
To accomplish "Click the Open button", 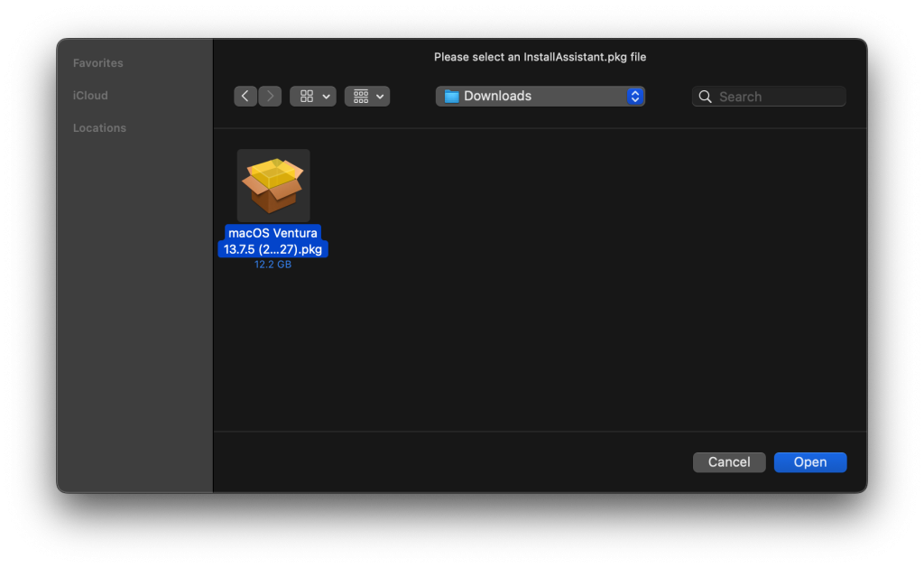I will click(810, 462).
